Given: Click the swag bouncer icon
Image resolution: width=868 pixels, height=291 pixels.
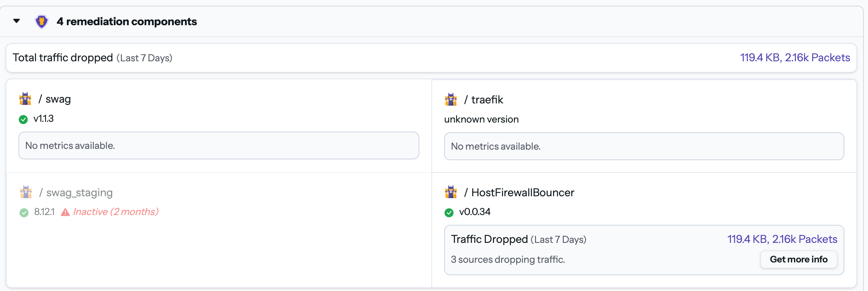Looking at the screenshot, I should click(x=25, y=99).
